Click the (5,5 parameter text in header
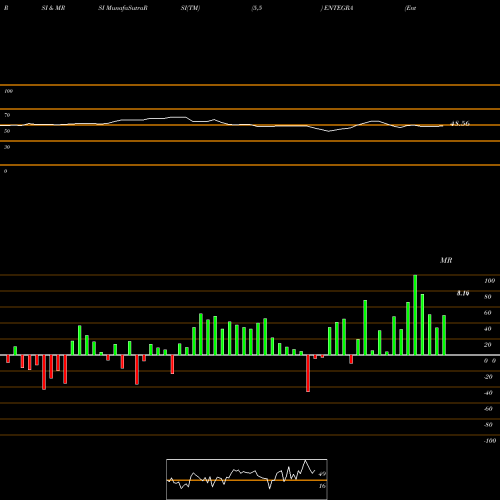 click(x=257, y=8)
